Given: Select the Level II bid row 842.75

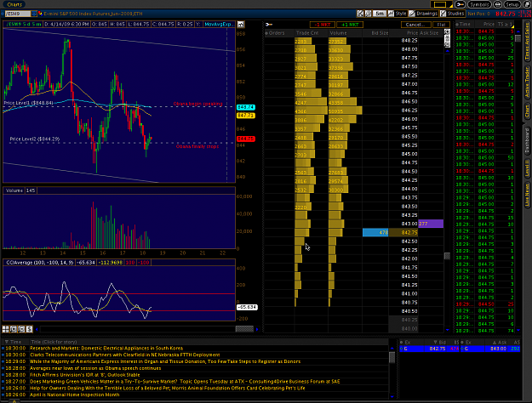Looking at the screenshot, I should tap(429, 349).
